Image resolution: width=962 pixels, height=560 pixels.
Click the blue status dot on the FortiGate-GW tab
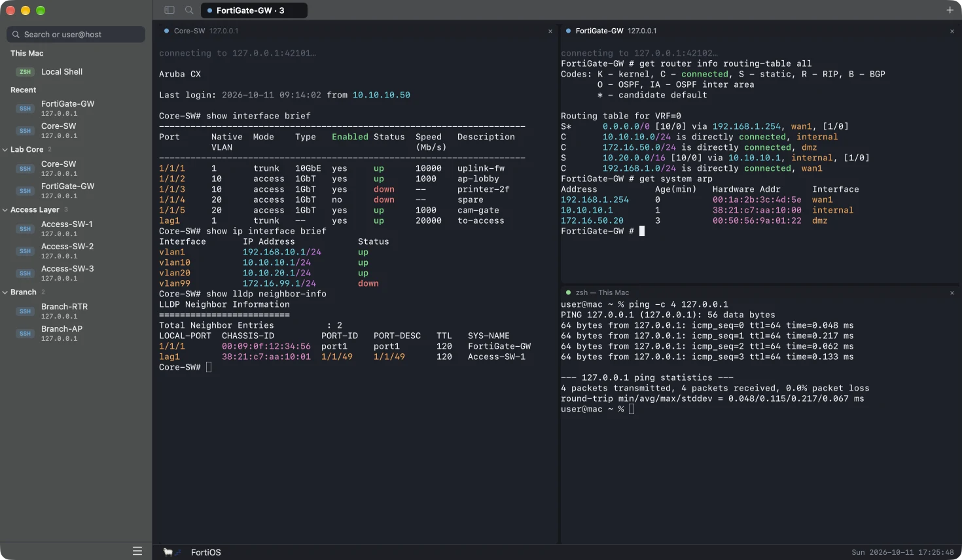tap(209, 10)
